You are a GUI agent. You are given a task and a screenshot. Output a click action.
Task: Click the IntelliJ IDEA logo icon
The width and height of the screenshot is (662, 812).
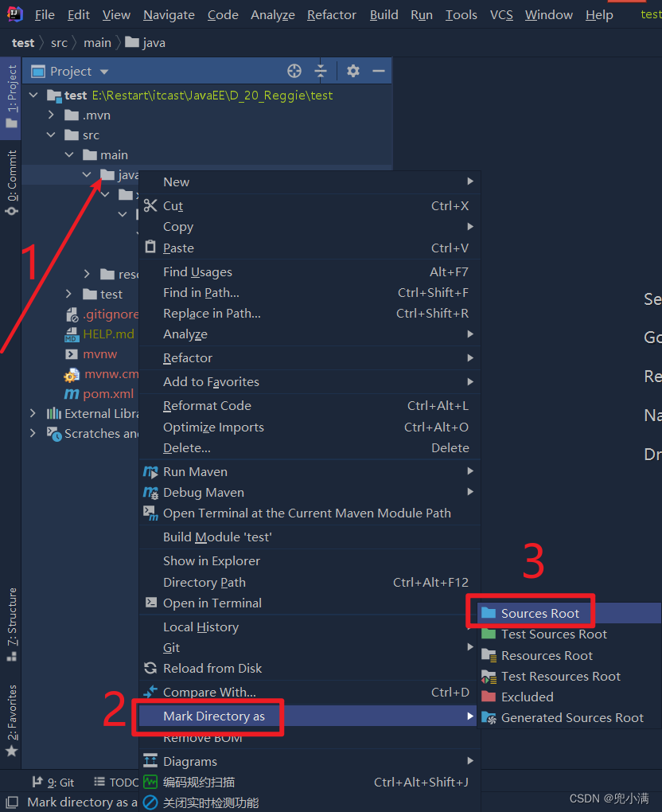click(15, 14)
